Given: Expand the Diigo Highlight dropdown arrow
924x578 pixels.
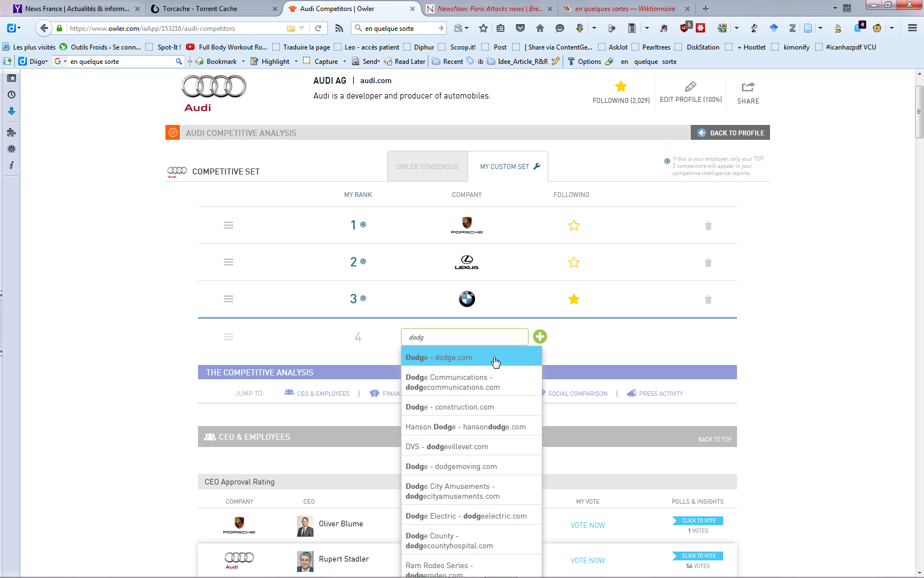Looking at the screenshot, I should pyautogui.click(x=296, y=61).
